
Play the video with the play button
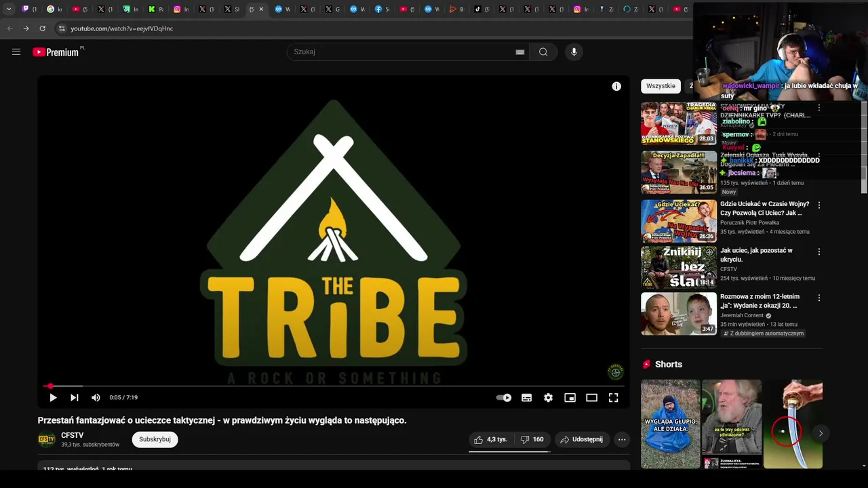coord(53,398)
